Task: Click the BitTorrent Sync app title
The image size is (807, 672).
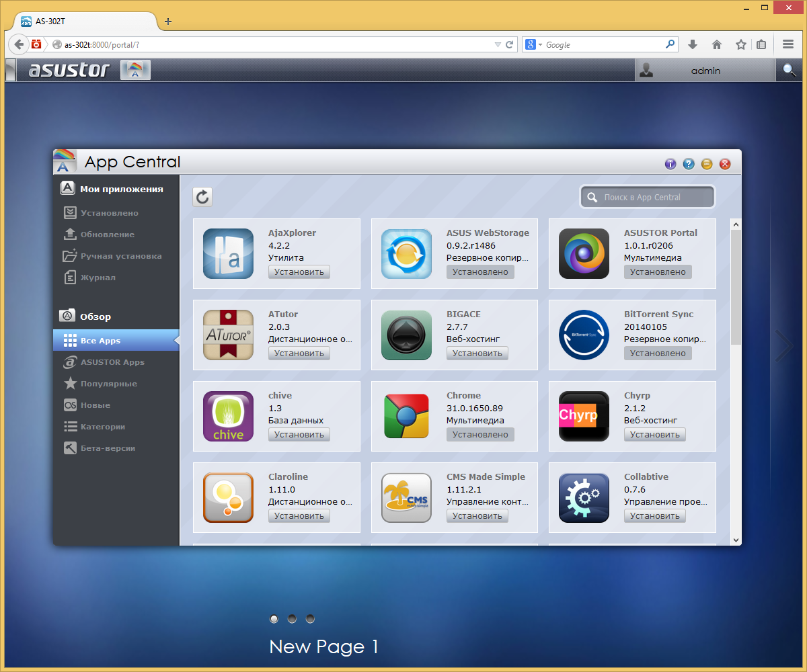Action: (658, 314)
